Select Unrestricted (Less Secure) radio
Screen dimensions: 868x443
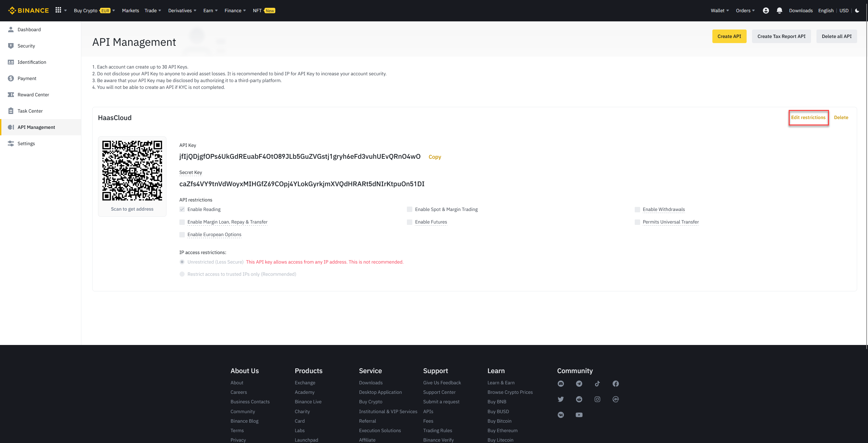coord(182,262)
